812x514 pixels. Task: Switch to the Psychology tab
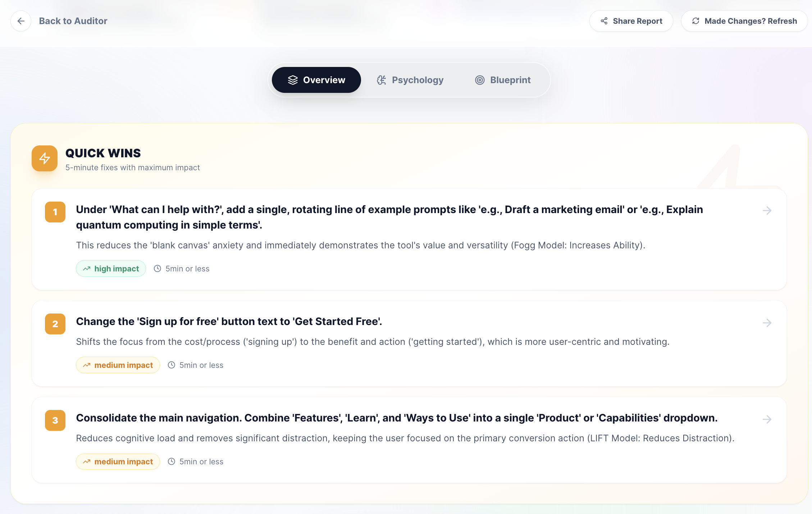point(410,80)
